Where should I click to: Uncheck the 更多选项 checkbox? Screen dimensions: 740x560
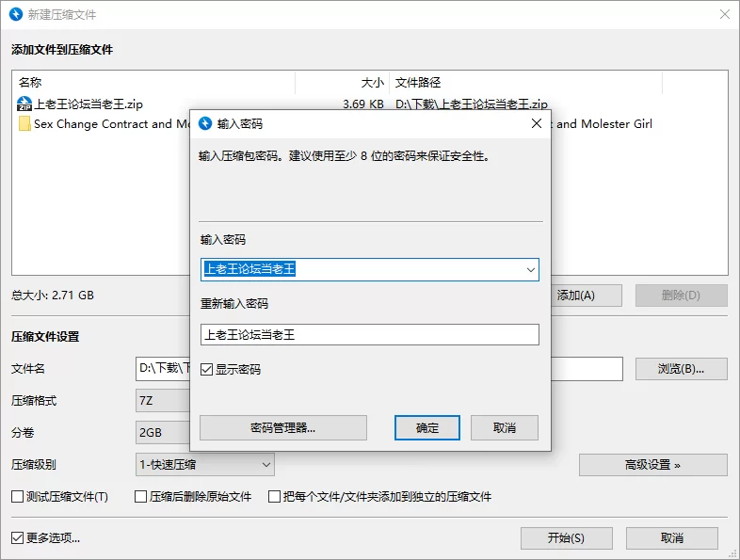coord(18,537)
